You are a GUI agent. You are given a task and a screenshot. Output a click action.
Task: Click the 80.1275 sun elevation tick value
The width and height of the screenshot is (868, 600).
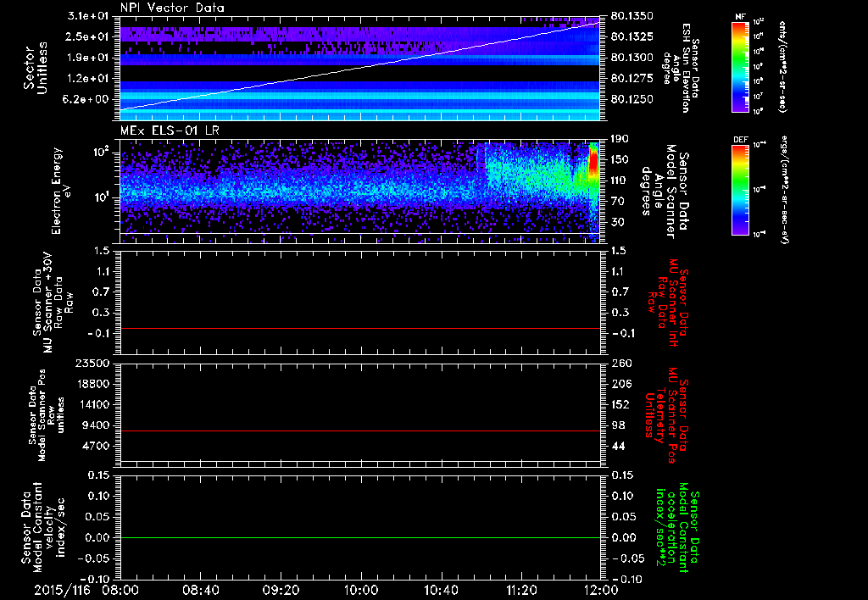[632, 79]
